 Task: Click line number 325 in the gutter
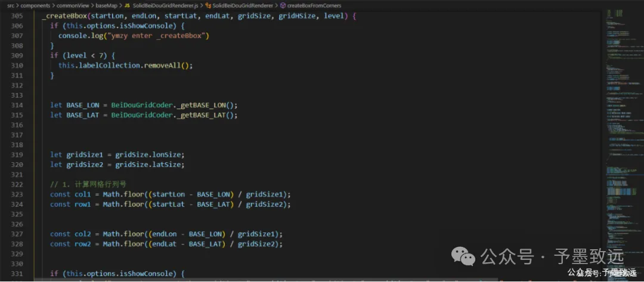click(x=17, y=214)
